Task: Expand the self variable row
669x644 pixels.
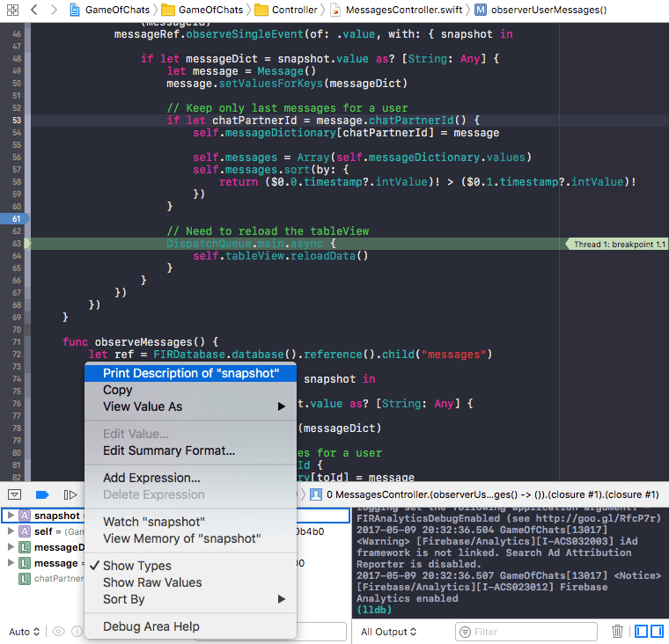Action: (11, 531)
